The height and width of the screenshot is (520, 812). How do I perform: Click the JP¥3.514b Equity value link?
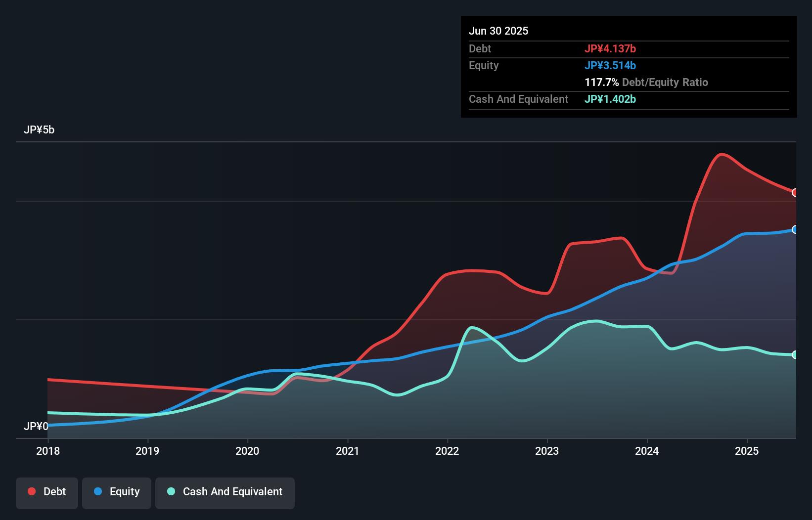(x=611, y=65)
